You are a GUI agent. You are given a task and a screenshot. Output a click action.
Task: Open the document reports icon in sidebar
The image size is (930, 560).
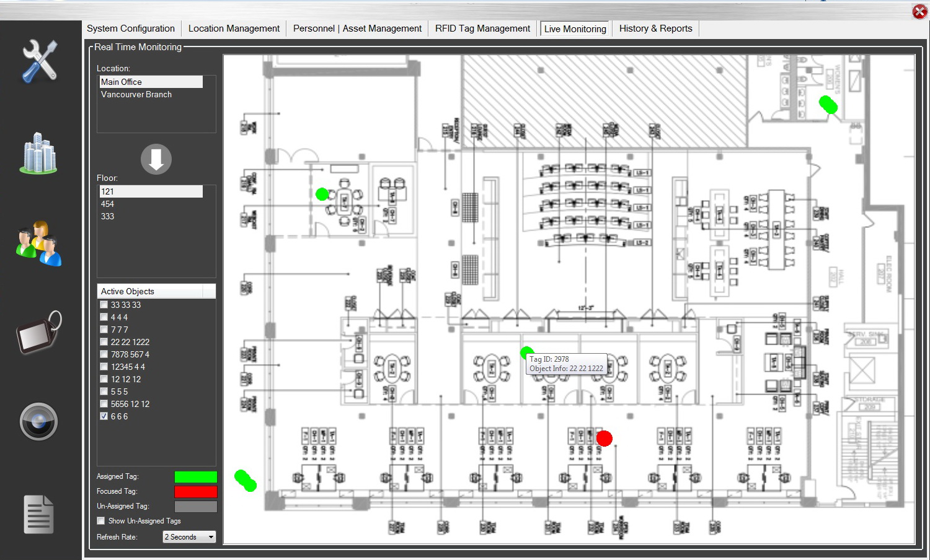pyautogui.click(x=39, y=514)
